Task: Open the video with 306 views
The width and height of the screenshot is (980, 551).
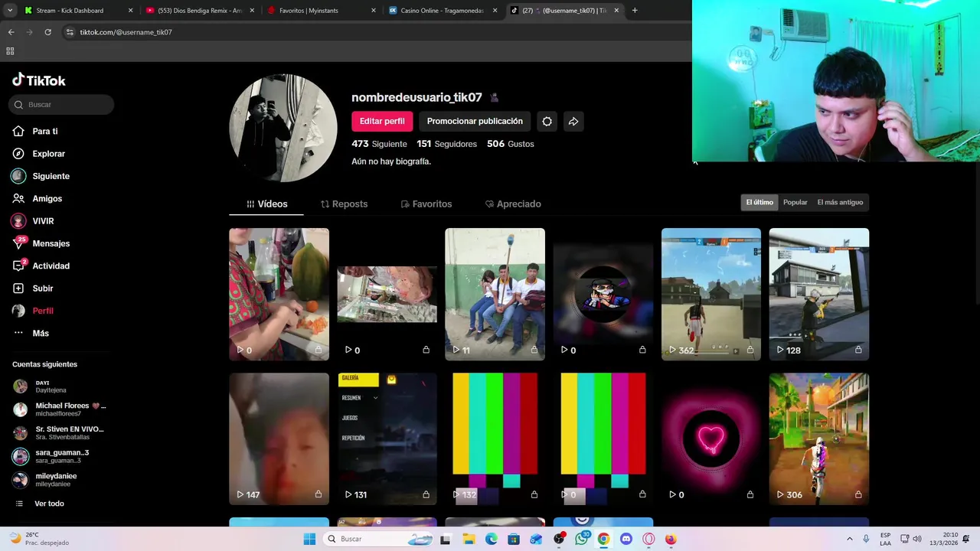Action: [819, 439]
